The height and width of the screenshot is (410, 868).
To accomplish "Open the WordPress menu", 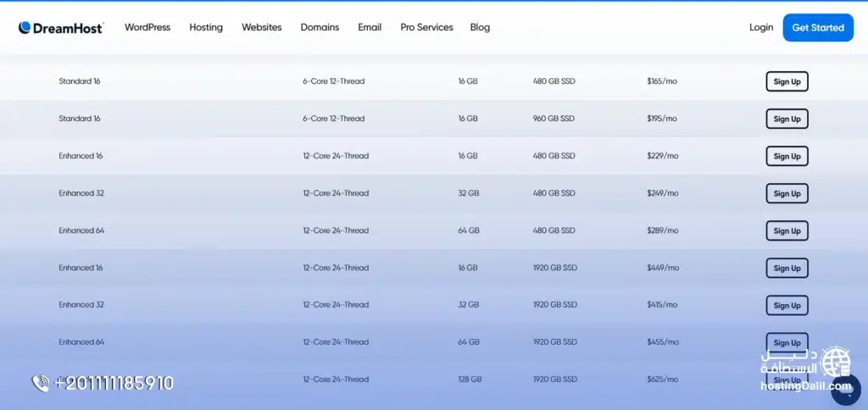I will click(x=147, y=27).
